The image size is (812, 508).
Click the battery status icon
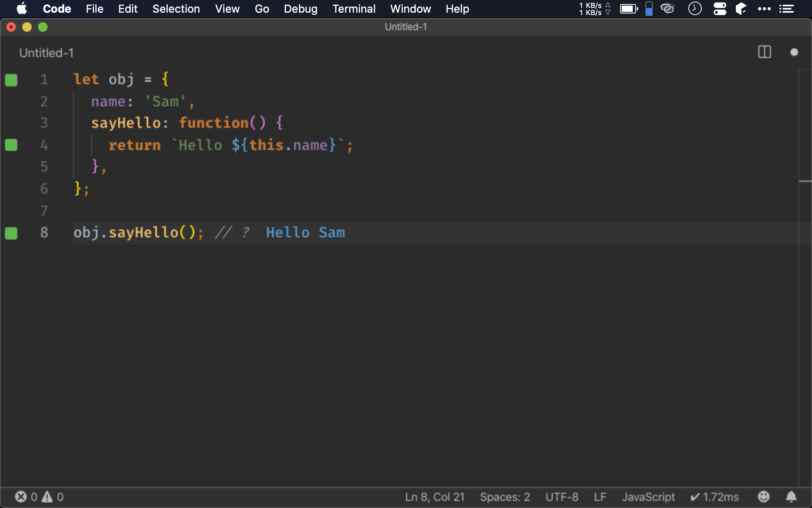click(628, 9)
